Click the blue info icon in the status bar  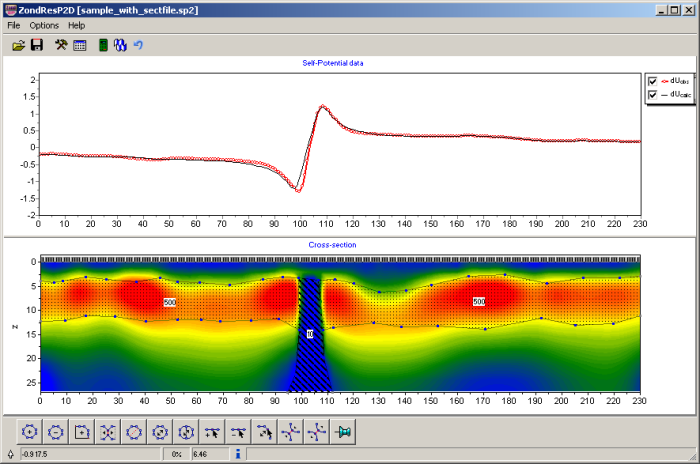pyautogui.click(x=237, y=454)
